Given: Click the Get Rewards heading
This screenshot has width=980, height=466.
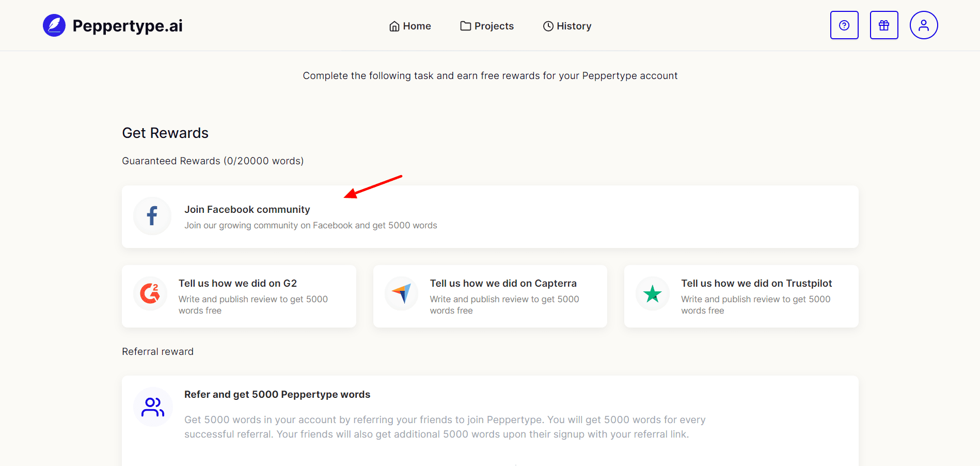Looking at the screenshot, I should pyautogui.click(x=165, y=133).
